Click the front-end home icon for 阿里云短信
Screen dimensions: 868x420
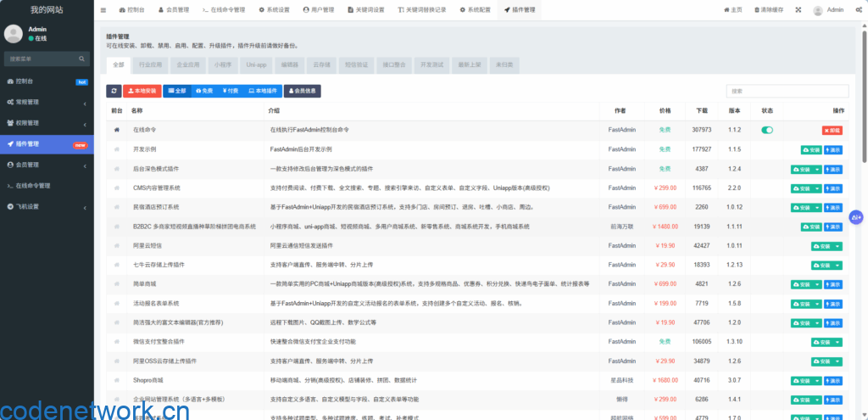(116, 245)
